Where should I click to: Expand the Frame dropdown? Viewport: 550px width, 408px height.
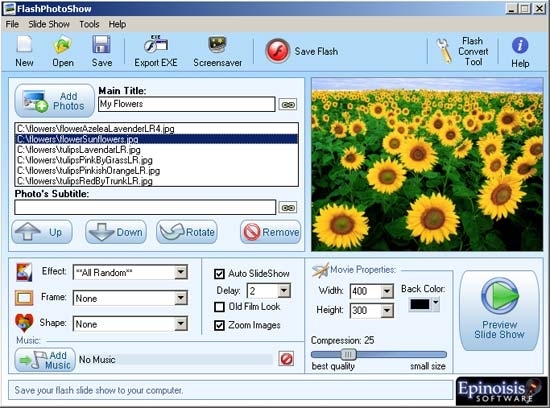click(x=181, y=298)
